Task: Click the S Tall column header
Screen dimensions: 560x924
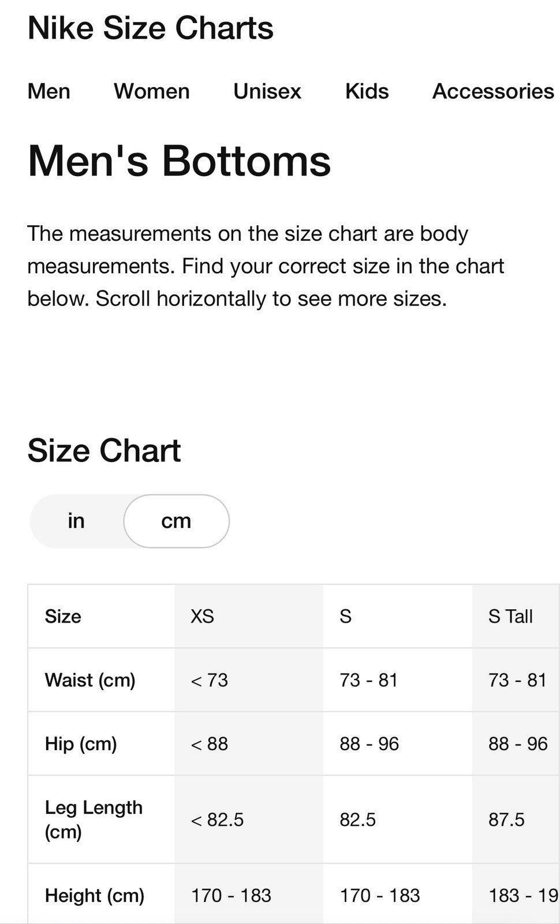Action: pos(510,616)
